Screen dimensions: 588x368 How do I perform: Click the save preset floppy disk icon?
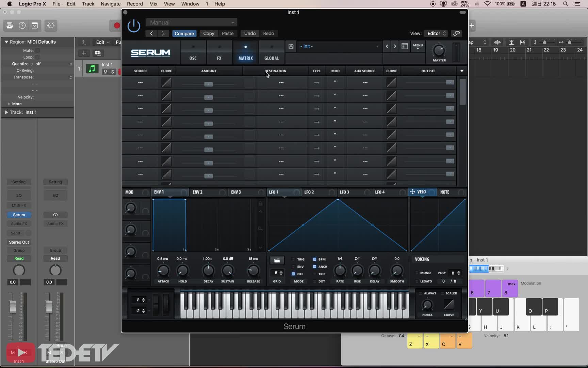click(291, 46)
